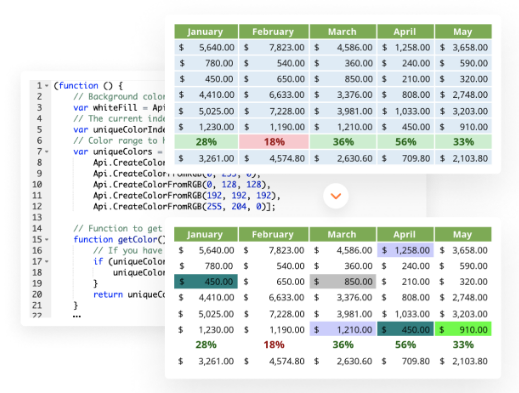
Task: Click the red 18% cell in the top table
Action: click(274, 142)
